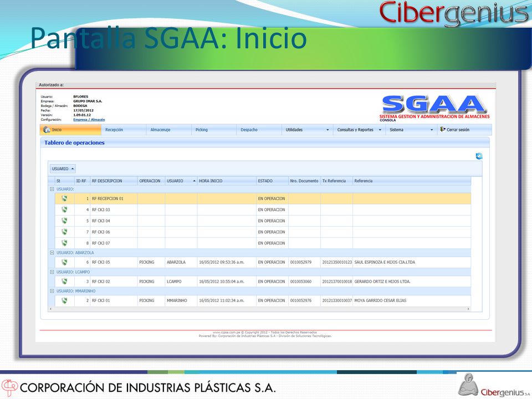Click the status shield icon for RF CK3 06
532x399 pixels.
point(64,232)
